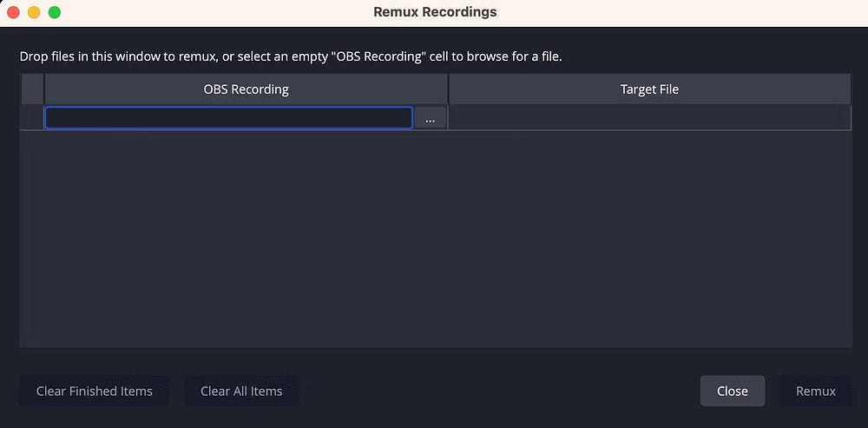Click the table's top-left corner header cell
The height and width of the screenshot is (428, 868).
(x=32, y=89)
